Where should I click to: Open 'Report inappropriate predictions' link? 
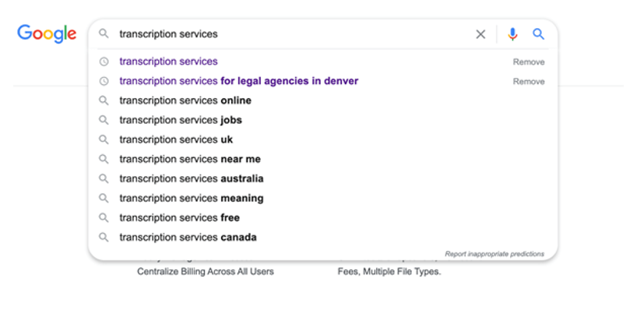click(x=494, y=254)
